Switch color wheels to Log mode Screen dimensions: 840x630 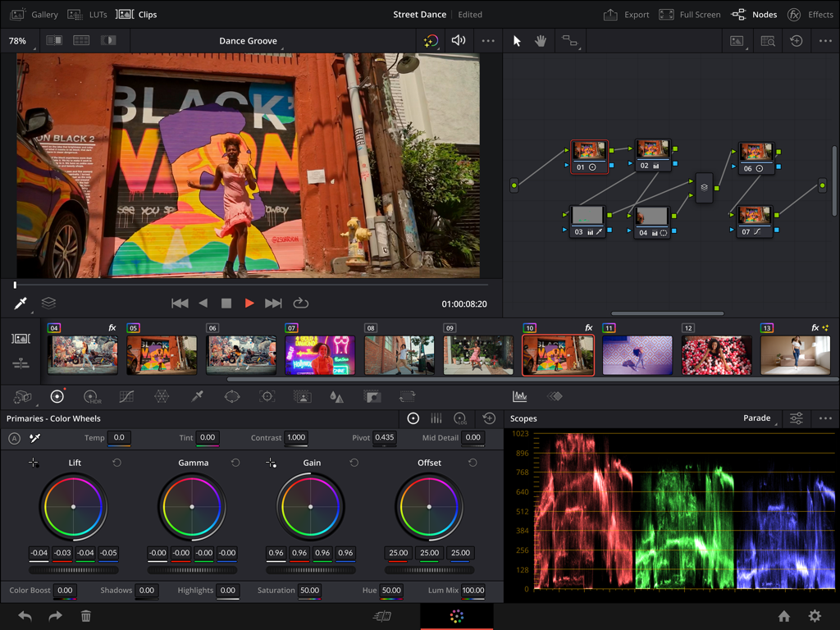tap(460, 418)
